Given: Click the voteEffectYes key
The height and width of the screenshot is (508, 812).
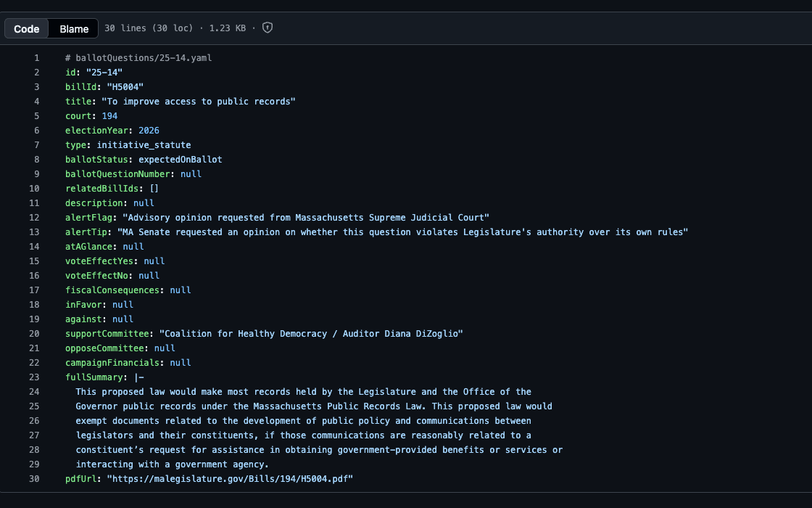Looking at the screenshot, I should (99, 261).
